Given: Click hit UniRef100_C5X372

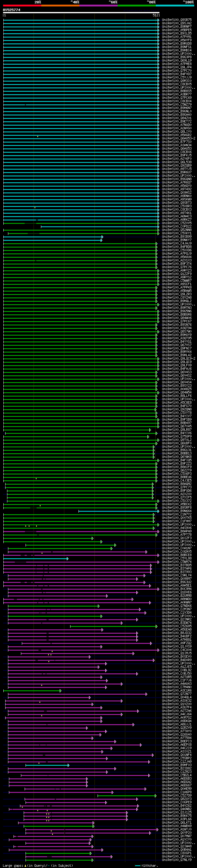Looking at the screenshot, I should click(177, 501).
